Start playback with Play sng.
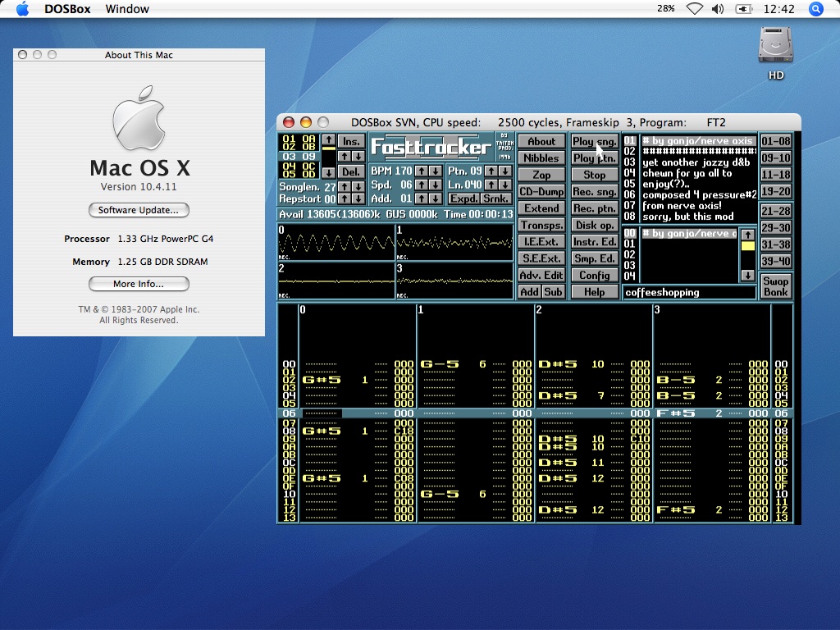The image size is (840, 630). click(x=594, y=141)
